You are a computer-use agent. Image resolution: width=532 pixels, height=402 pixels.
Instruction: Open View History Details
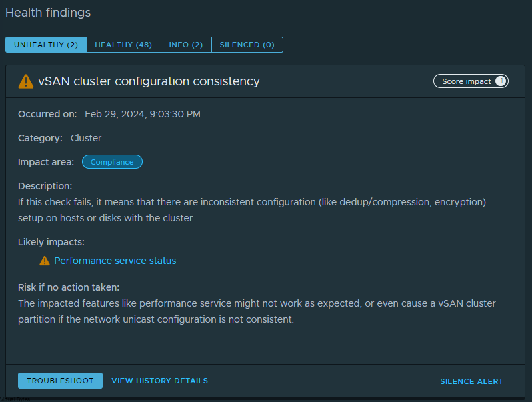pos(159,381)
